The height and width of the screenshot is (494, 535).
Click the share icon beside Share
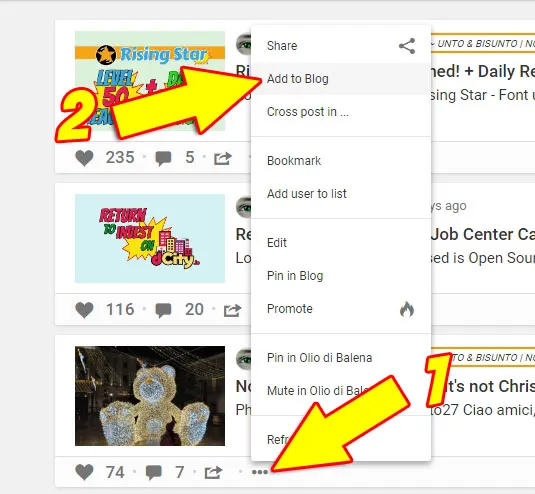(407, 46)
